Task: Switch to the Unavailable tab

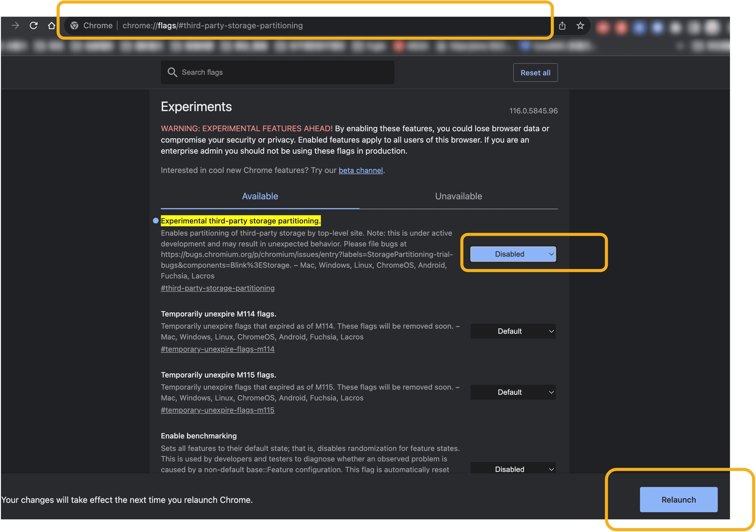Action: [x=458, y=196]
